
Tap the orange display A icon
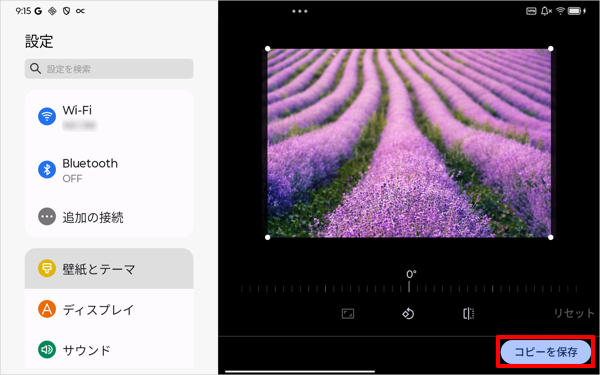click(47, 309)
